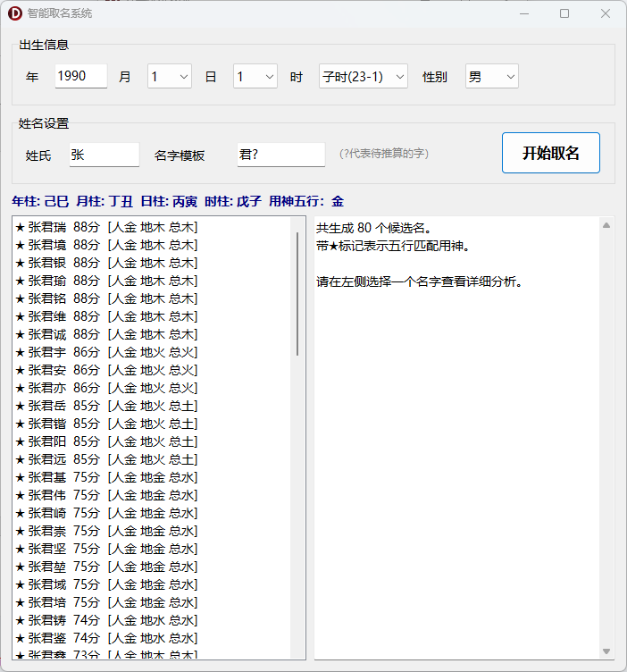This screenshot has width=627, height=672.
Task: Click the name template field containing 君?
Action: pyautogui.click(x=281, y=155)
